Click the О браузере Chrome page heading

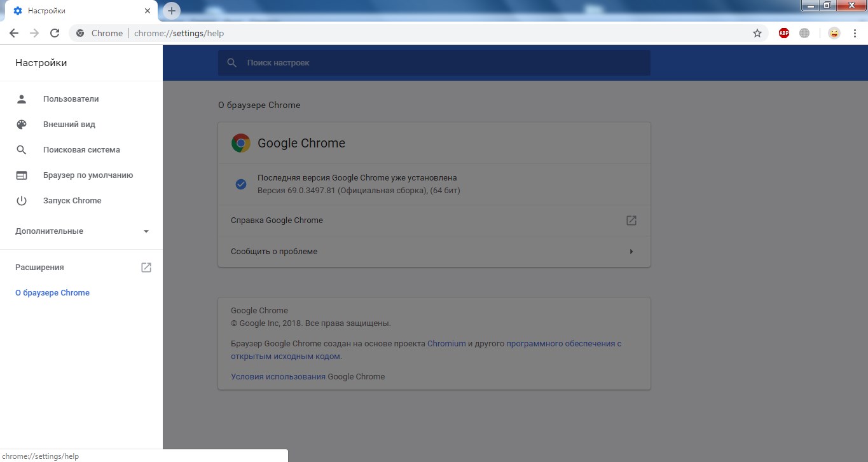tap(259, 105)
